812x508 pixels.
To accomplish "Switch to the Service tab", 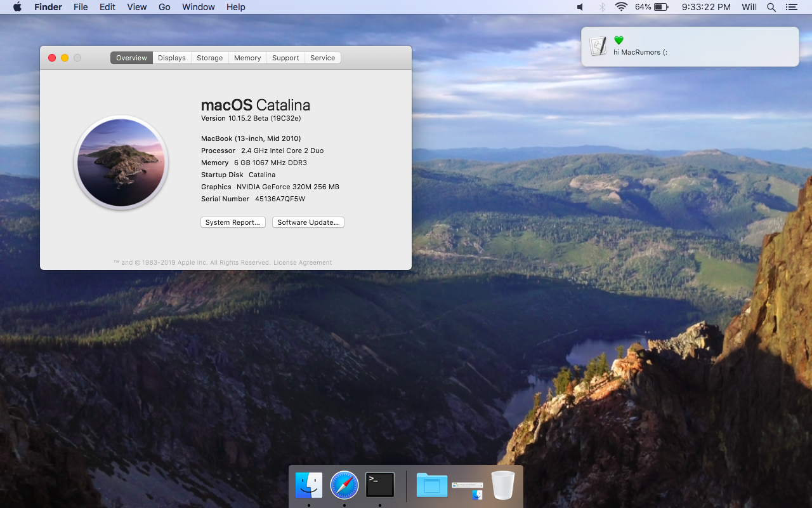I will coord(323,58).
